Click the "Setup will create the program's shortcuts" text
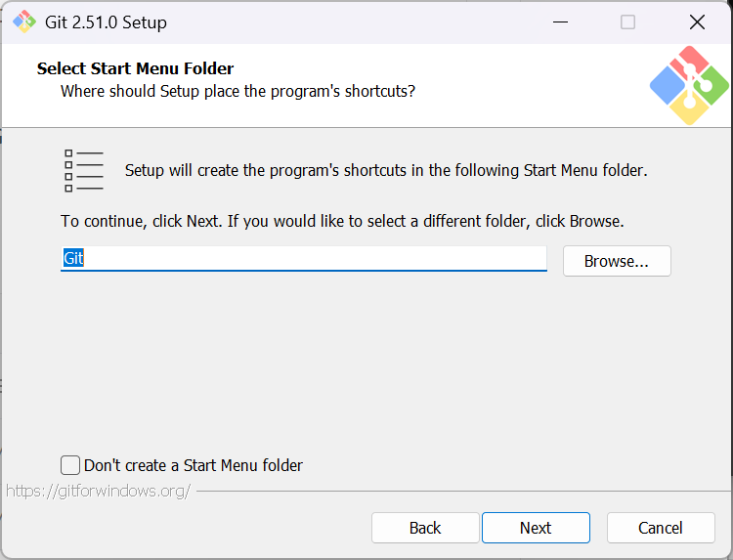 [x=386, y=170]
